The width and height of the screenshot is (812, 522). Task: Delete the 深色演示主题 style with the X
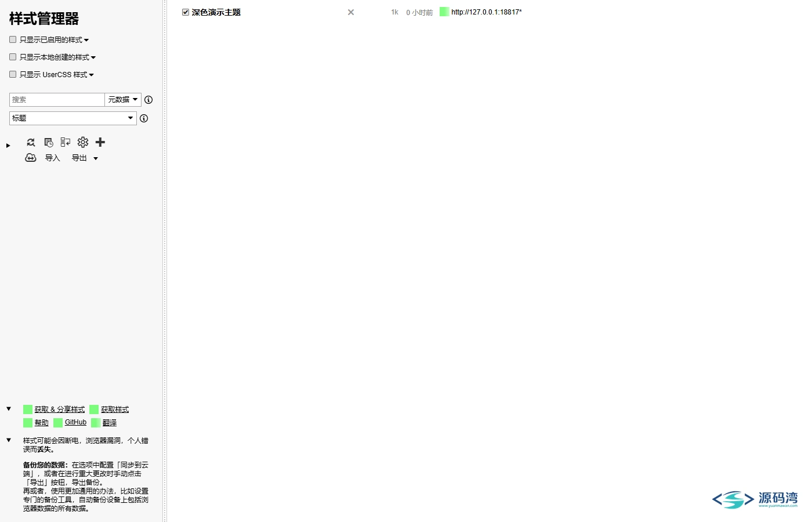[351, 12]
